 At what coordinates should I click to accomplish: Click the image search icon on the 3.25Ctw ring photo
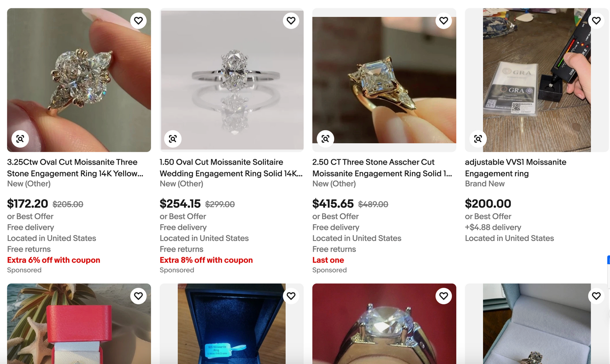click(20, 138)
